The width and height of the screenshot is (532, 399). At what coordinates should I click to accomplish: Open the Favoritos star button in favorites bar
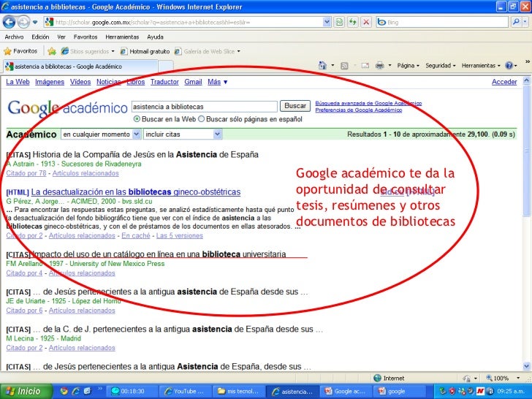(20, 51)
